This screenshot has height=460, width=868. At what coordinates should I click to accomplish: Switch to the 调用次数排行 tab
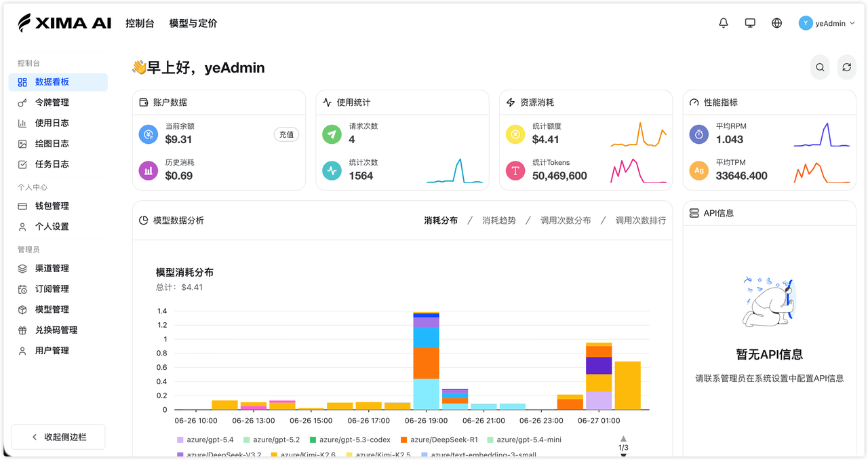point(641,221)
